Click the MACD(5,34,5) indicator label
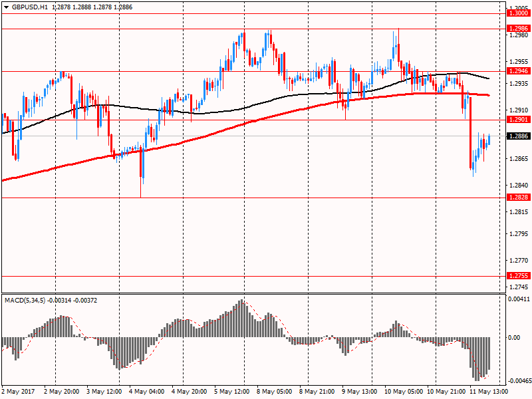 25,301
